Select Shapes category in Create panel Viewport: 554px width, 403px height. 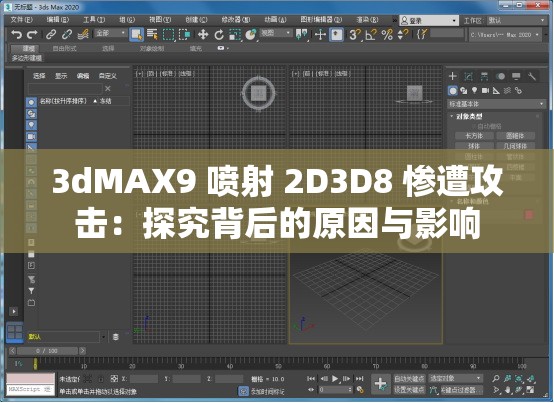(464, 91)
